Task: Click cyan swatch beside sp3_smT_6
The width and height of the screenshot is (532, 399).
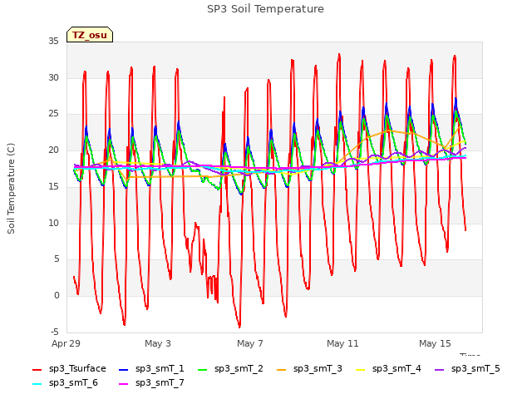Action: click(x=37, y=384)
